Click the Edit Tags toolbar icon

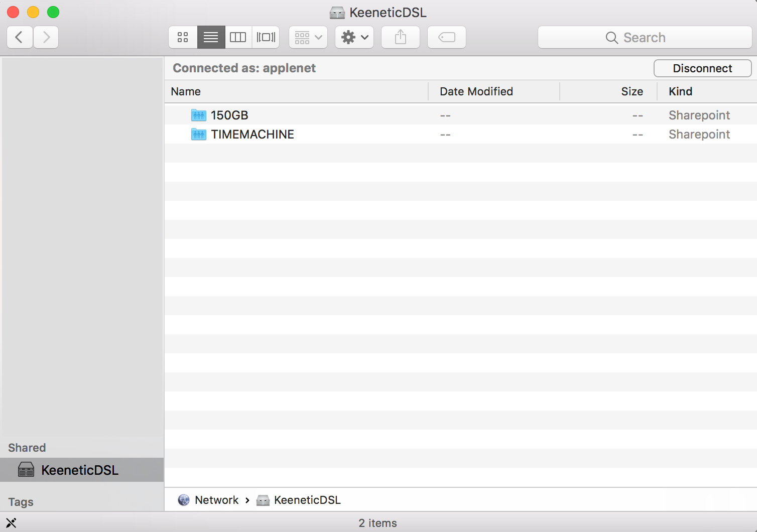(447, 37)
